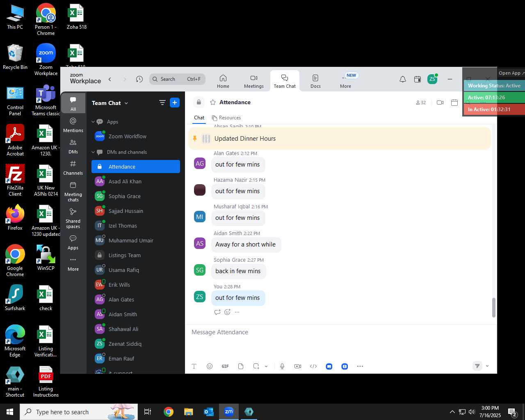Open the channel schedule calendar icon

pos(454,103)
